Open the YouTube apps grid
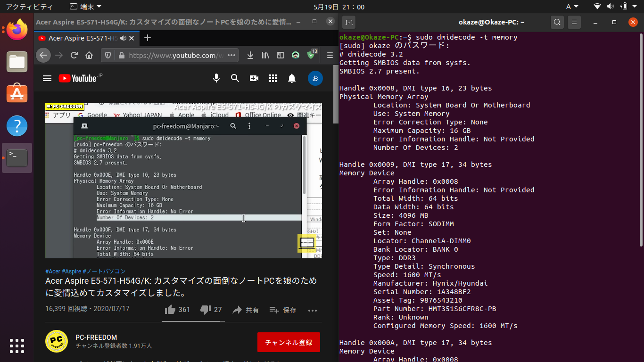The height and width of the screenshot is (362, 644). click(x=273, y=78)
